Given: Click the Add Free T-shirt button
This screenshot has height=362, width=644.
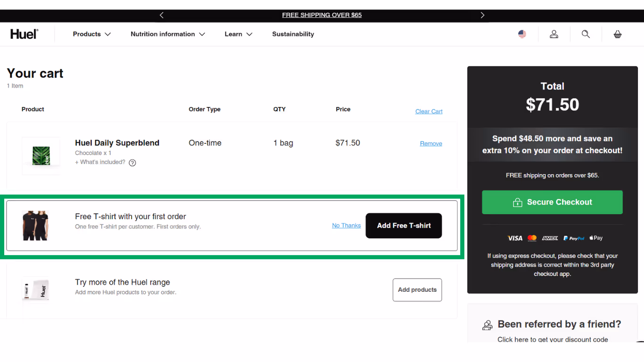Looking at the screenshot, I should 404,226.
